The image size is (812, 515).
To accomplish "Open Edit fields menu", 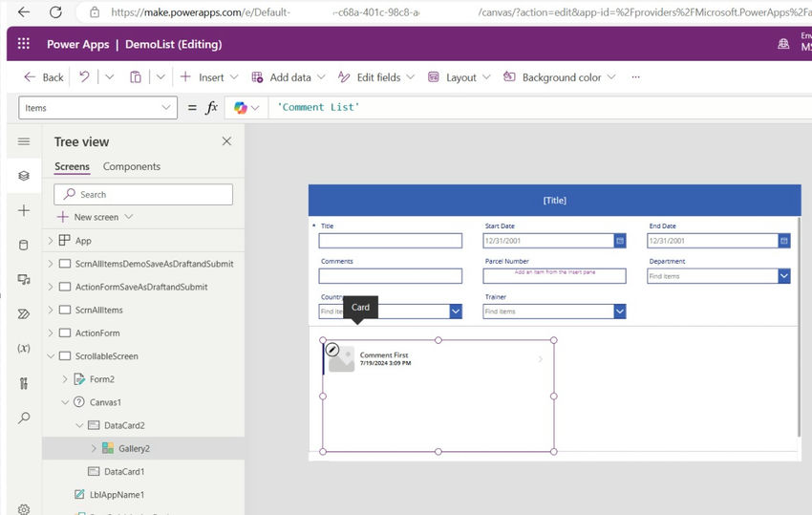I will click(x=376, y=77).
